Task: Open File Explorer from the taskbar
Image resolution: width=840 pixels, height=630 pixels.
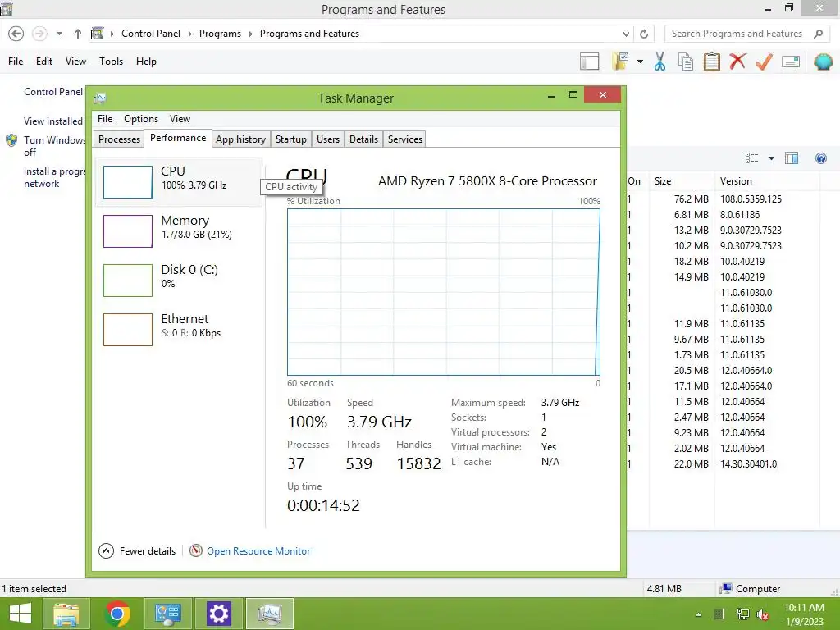Action: [x=66, y=614]
